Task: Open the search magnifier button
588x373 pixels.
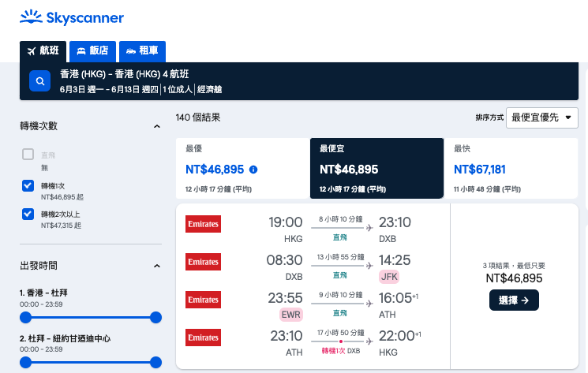Action: click(x=40, y=81)
